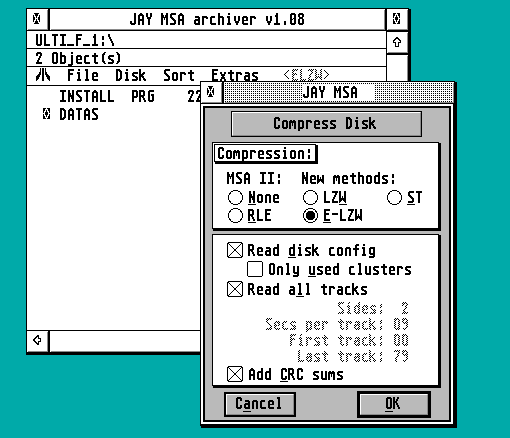Uncheck Read disk config checkbox
Image resolution: width=510 pixels, height=438 pixels.
click(x=235, y=250)
